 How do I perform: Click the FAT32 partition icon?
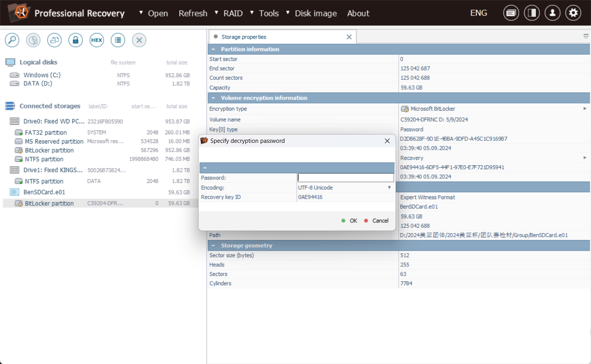19,133
